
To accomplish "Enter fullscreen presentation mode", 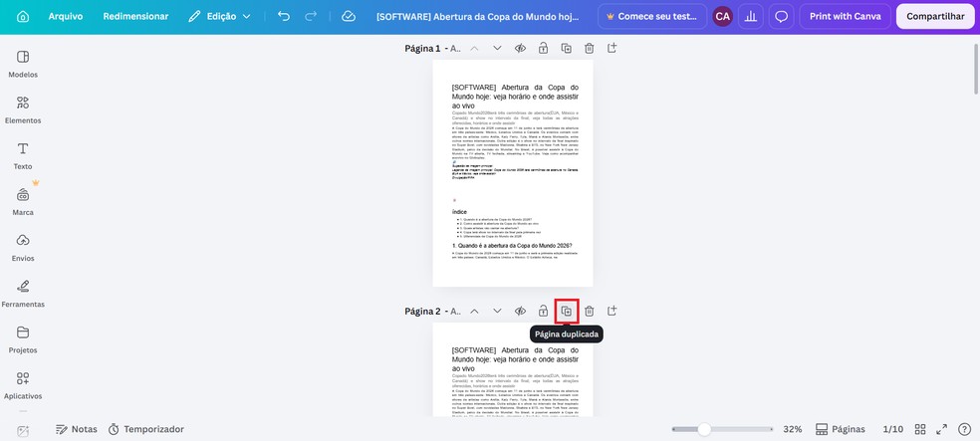I will [x=942, y=429].
